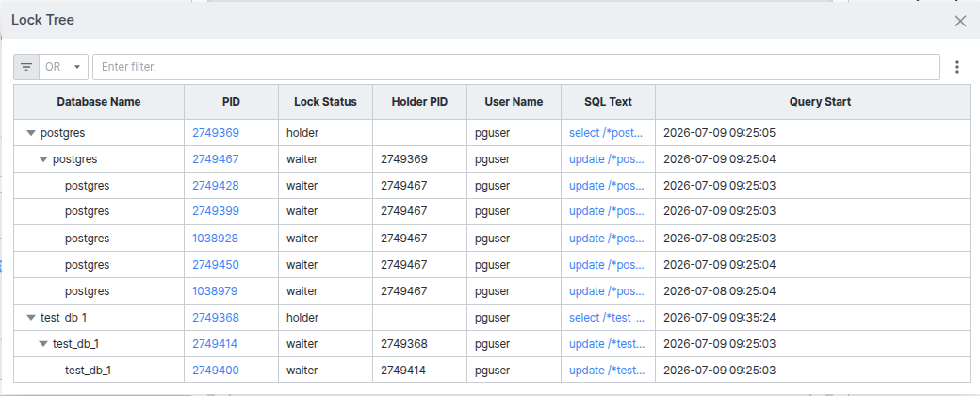
Task: Collapse the top-level postgres holder row
Action: pyautogui.click(x=30, y=133)
